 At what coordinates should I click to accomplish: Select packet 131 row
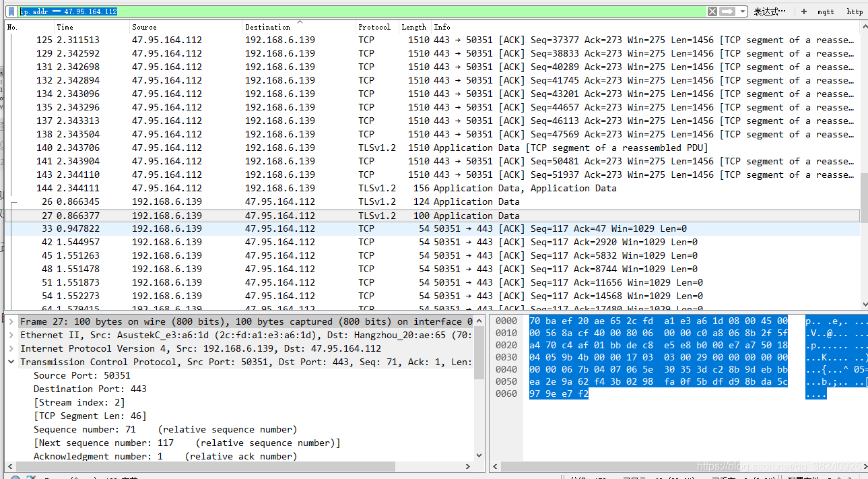432,67
